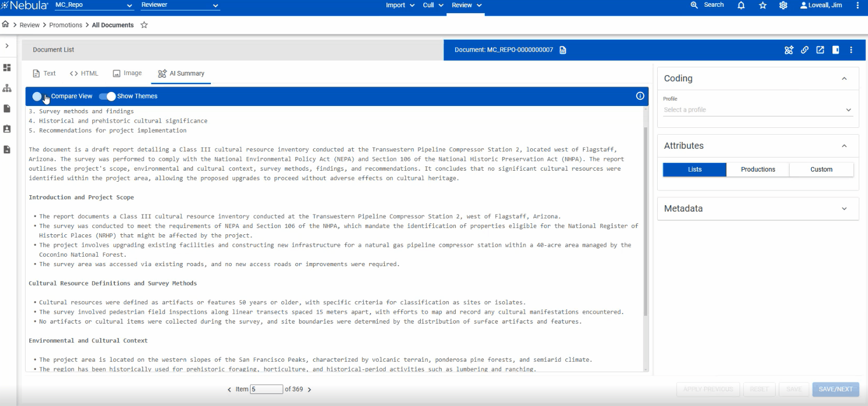Select the Productions attributes tab
This screenshot has width=868, height=406.
click(758, 170)
